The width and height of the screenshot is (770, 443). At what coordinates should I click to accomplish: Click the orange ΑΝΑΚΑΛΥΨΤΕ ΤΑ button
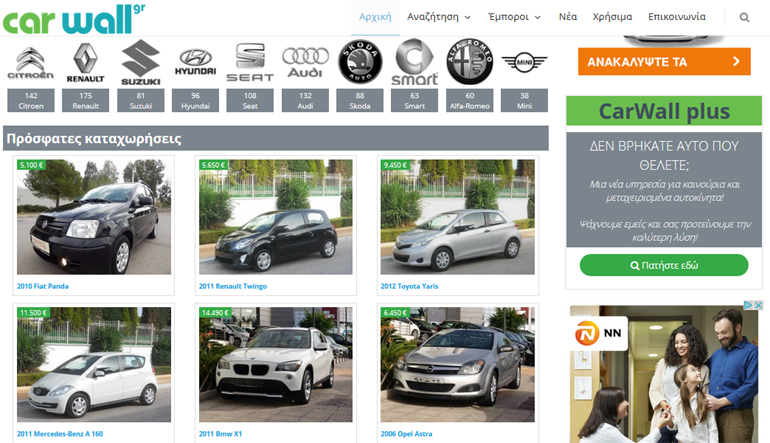[663, 61]
